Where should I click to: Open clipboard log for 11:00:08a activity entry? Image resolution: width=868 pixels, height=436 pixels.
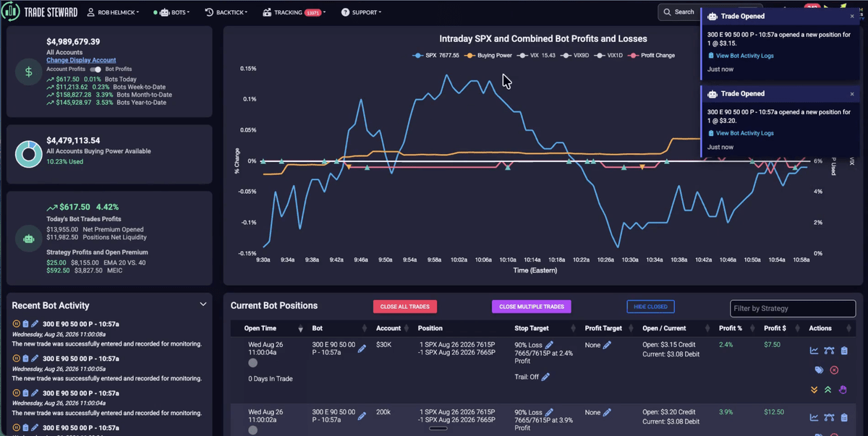(25, 324)
